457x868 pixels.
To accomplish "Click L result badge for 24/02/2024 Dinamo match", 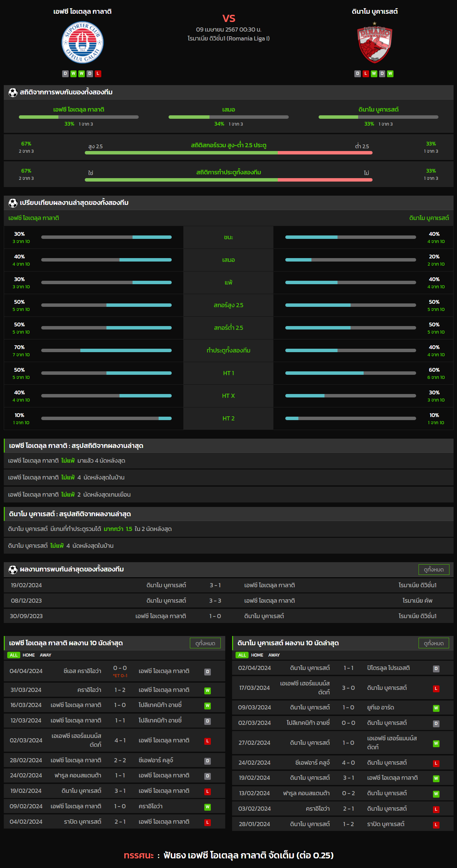I will (436, 763).
